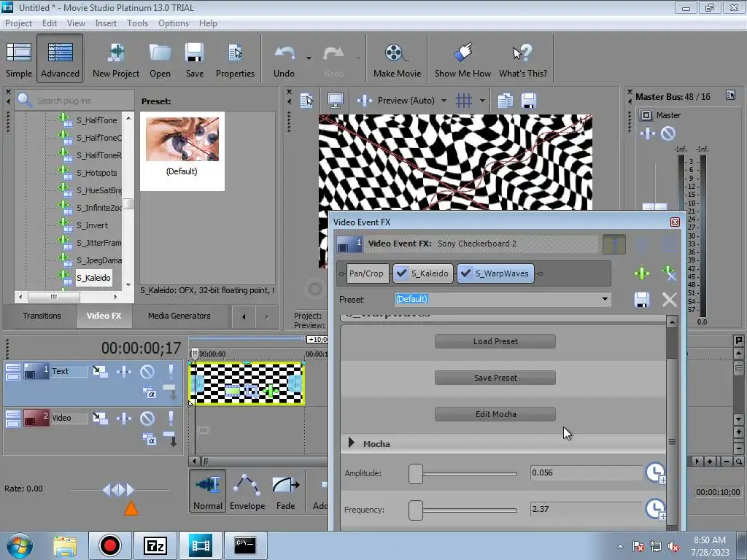Create a New Project
This screenshot has width=747, height=560.
click(116, 59)
